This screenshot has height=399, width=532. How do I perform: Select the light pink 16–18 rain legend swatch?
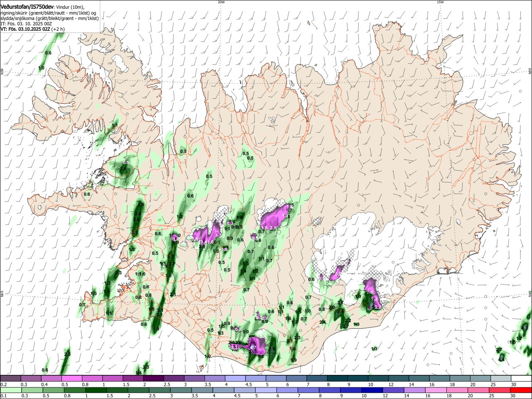pyautogui.click(x=436, y=390)
